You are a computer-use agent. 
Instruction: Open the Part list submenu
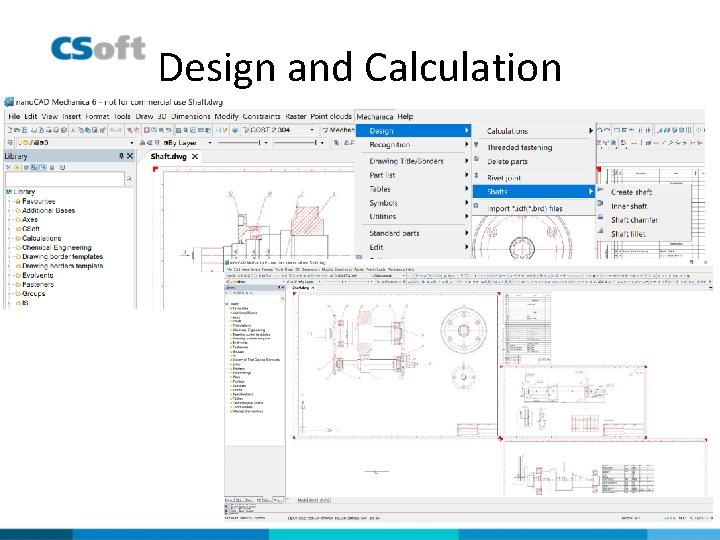pyautogui.click(x=413, y=175)
